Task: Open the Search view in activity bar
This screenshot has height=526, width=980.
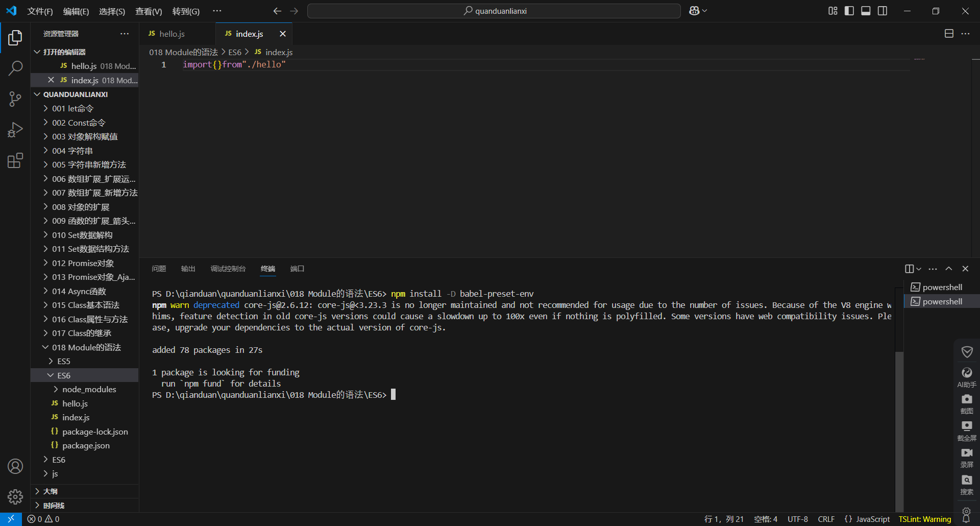Action: coord(15,68)
